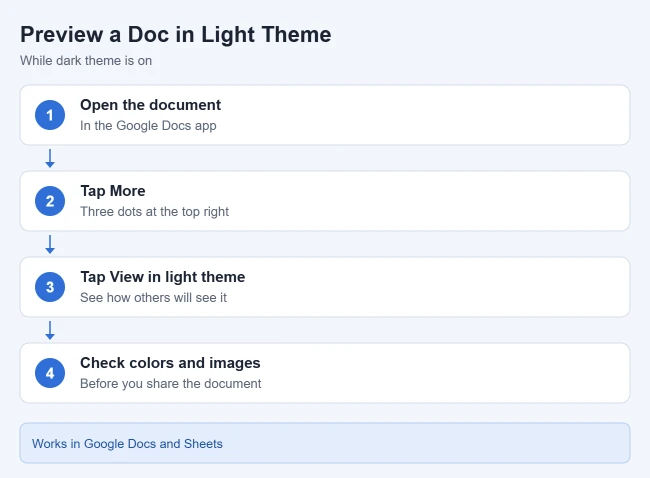
Task: Click 'Works in Google Docs and Sheets' note
Action: coord(325,443)
